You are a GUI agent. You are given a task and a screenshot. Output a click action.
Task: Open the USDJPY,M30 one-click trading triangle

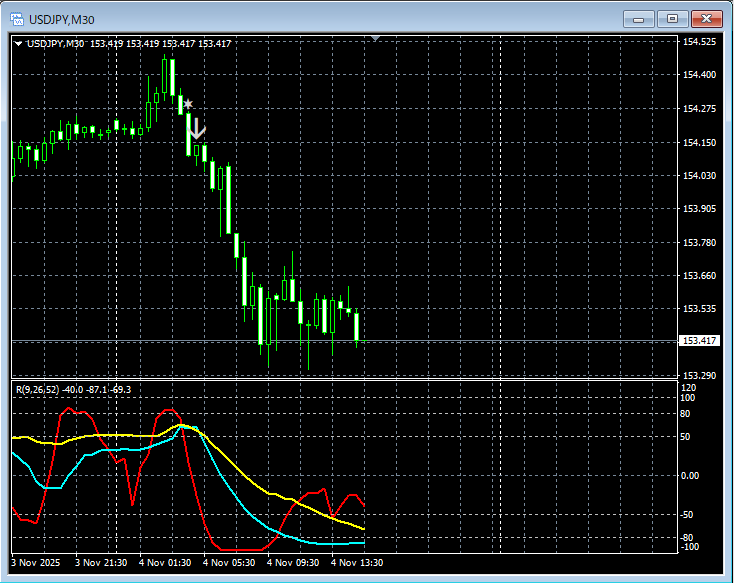point(18,43)
